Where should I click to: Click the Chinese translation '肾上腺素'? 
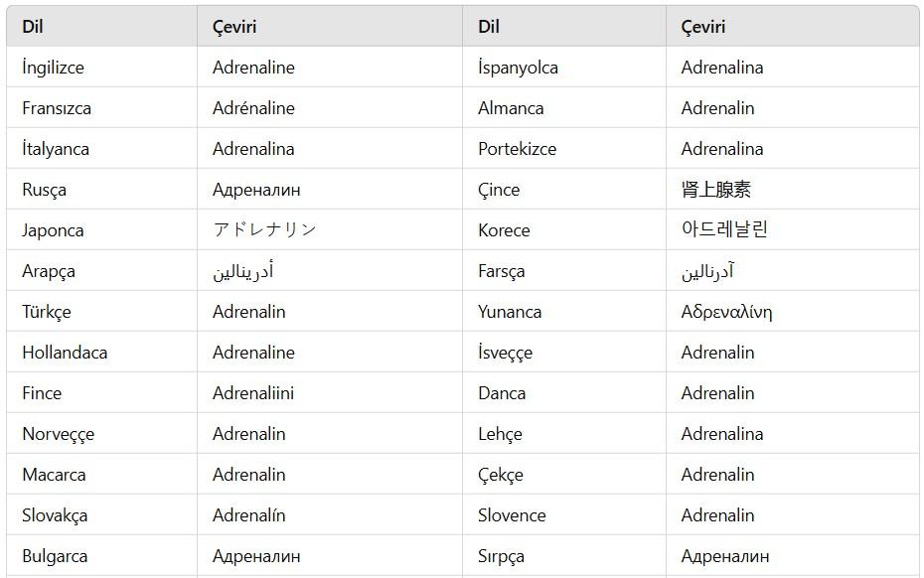[715, 190]
